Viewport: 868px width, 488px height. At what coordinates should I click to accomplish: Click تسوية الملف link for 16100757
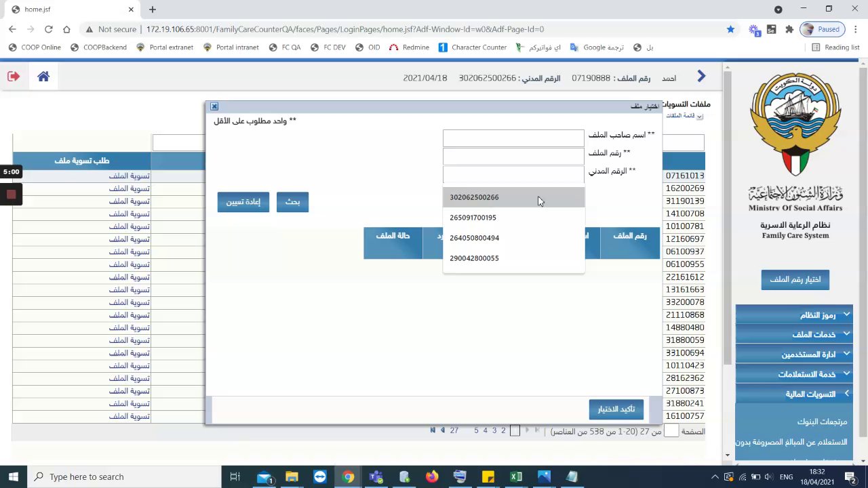130,416
